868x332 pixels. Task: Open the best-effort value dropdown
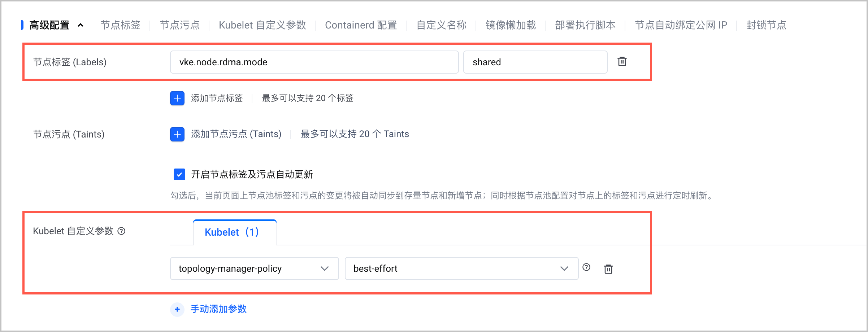[461, 268]
